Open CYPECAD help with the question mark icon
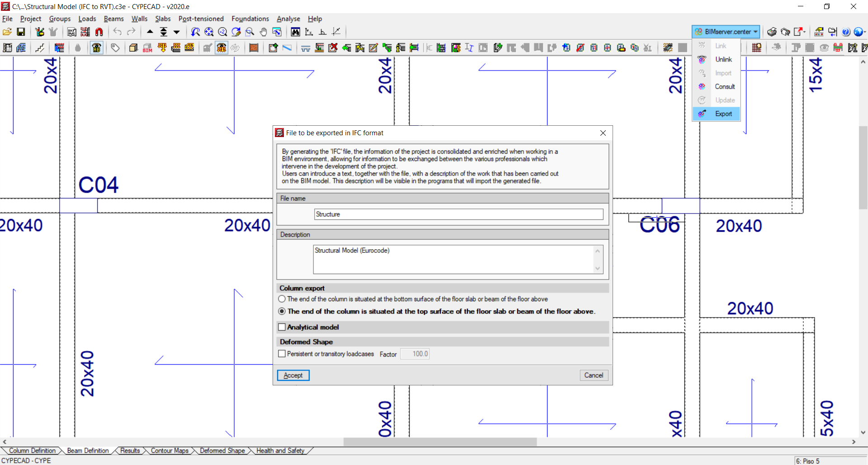Image resolution: width=868 pixels, height=465 pixels. pyautogui.click(x=846, y=32)
